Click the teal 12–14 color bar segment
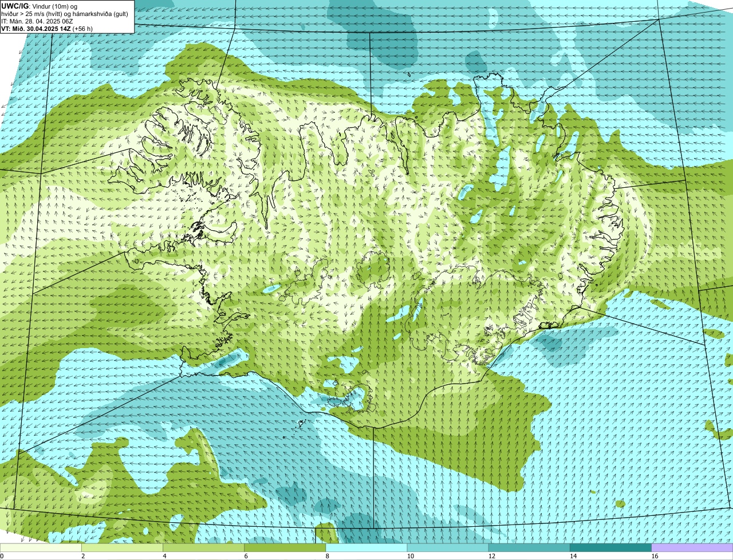Image resolution: width=733 pixels, height=560 pixels. 529,547
